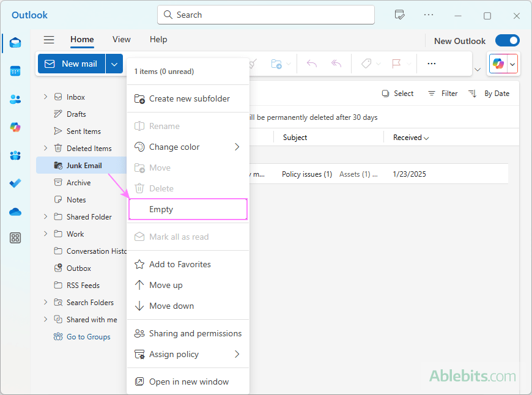Viewport: 532px width, 395px height.
Task: Click the Subject column header
Action: 295,138
